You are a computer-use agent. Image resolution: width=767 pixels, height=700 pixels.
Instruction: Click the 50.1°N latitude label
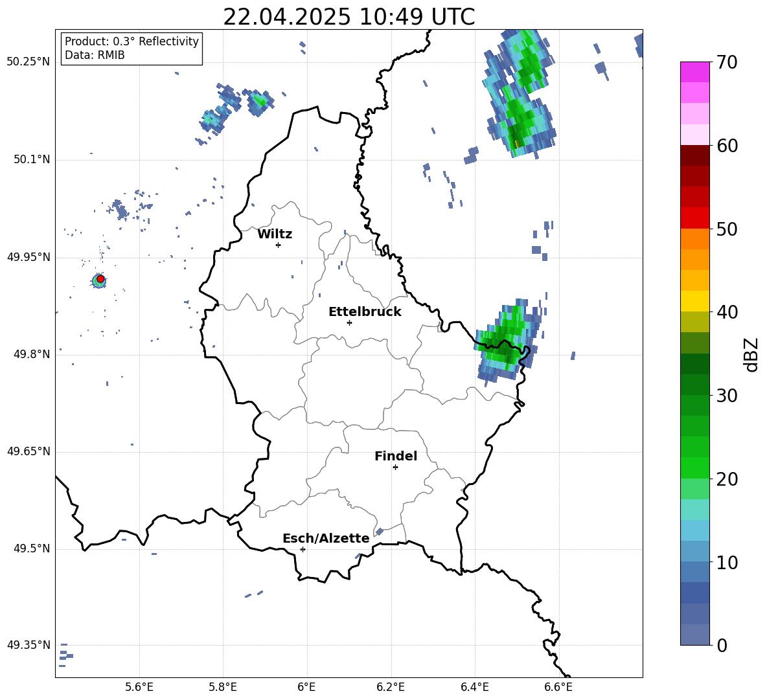point(32,160)
